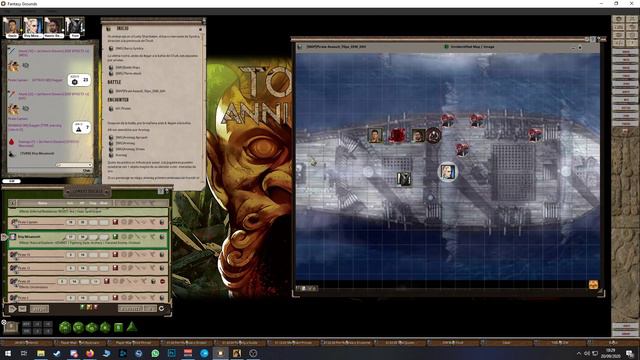Open Pirate Captain's record link icon
The image size is (640, 360).
pos(162,222)
